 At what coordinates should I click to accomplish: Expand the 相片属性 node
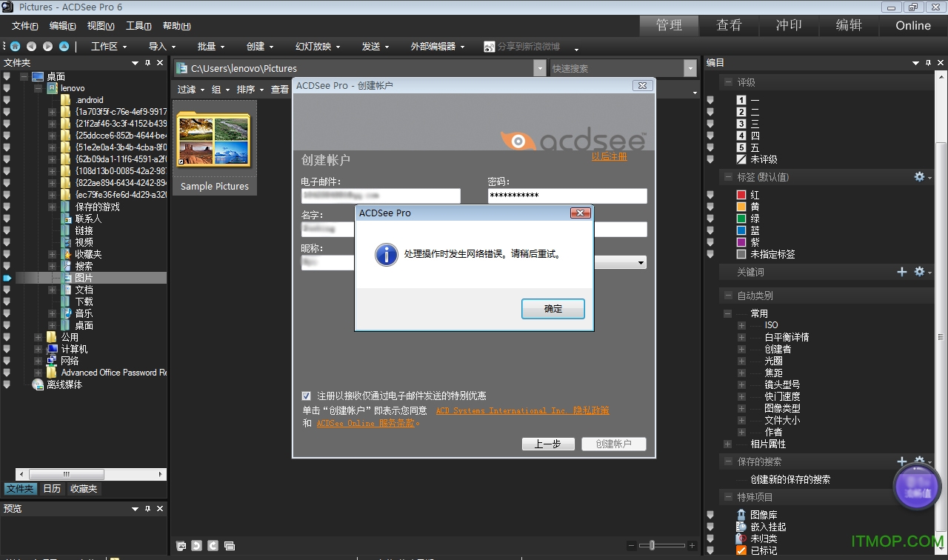pos(728,444)
